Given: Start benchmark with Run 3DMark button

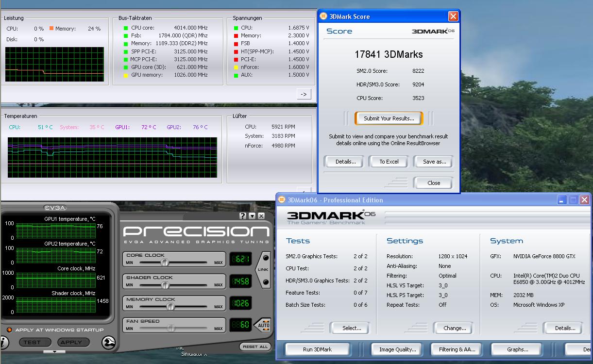Looking at the screenshot, I should pyautogui.click(x=317, y=349).
